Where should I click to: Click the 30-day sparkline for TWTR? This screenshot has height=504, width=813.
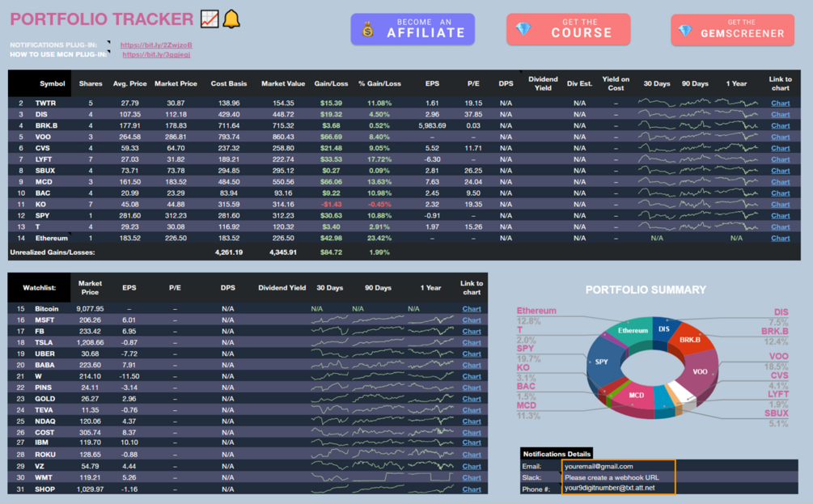click(x=656, y=102)
